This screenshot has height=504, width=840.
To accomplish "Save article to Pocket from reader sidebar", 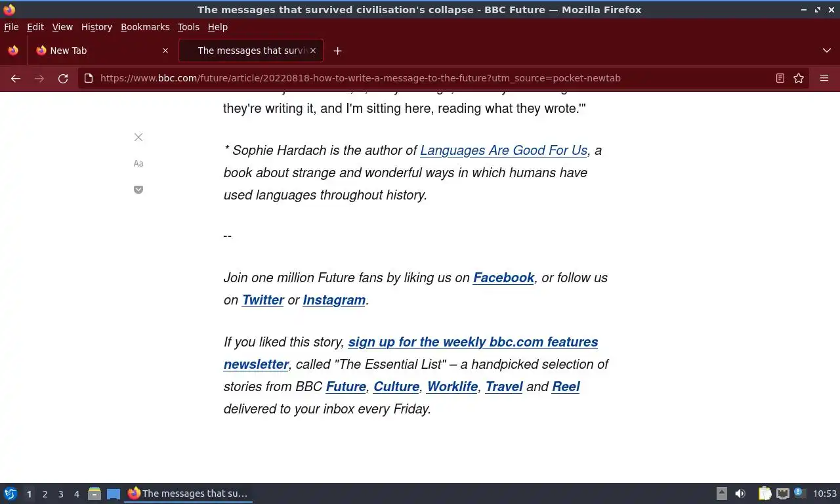I will 138,190.
